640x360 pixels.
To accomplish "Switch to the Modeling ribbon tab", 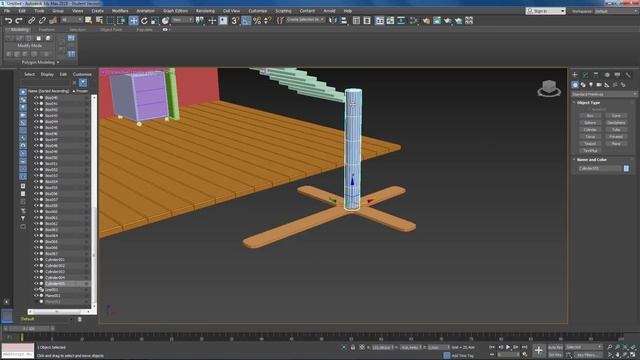I will (x=19, y=30).
